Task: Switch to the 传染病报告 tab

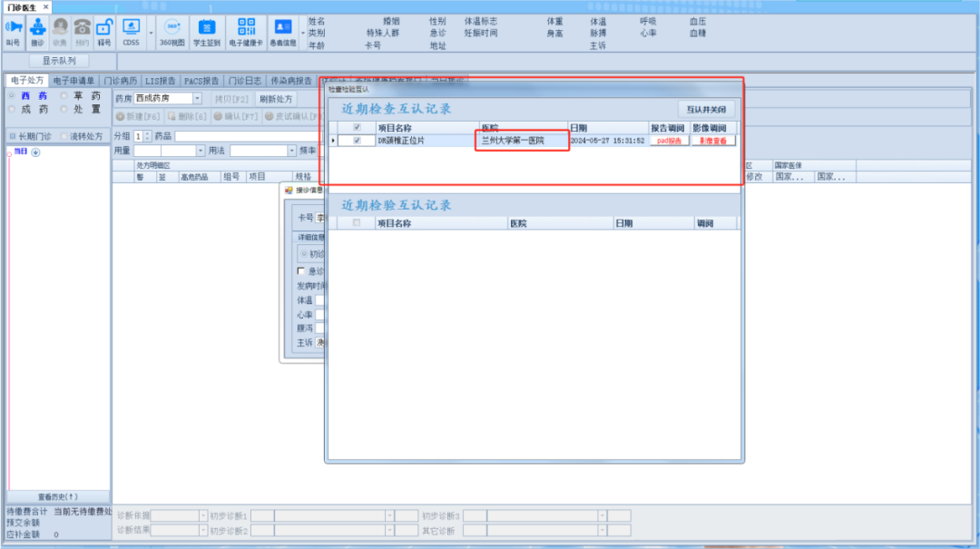Action: [x=290, y=81]
